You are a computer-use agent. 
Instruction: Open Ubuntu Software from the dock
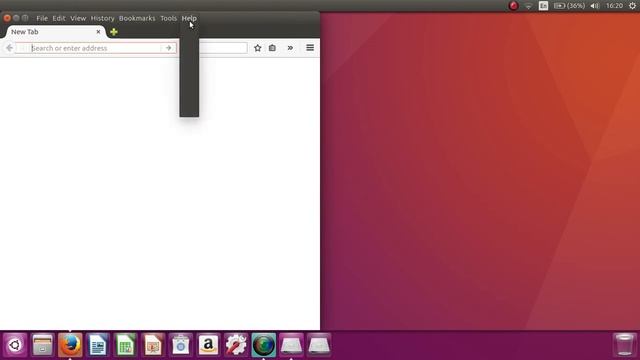181,345
